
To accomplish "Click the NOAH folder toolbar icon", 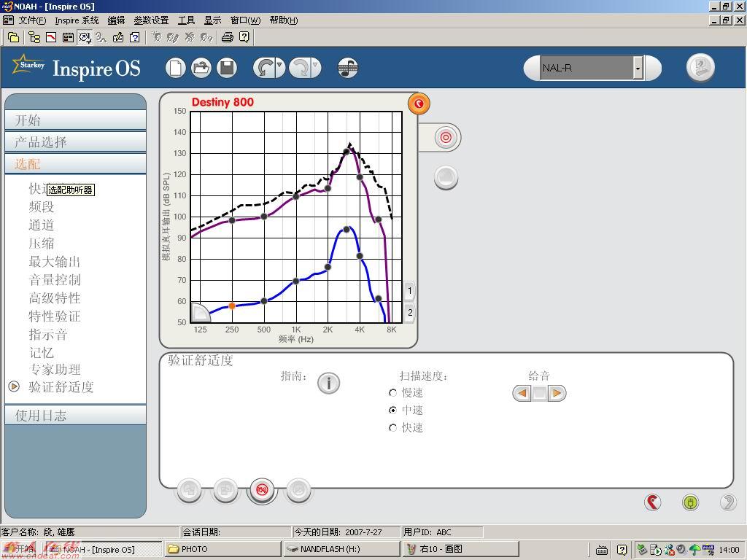I will tap(13, 37).
